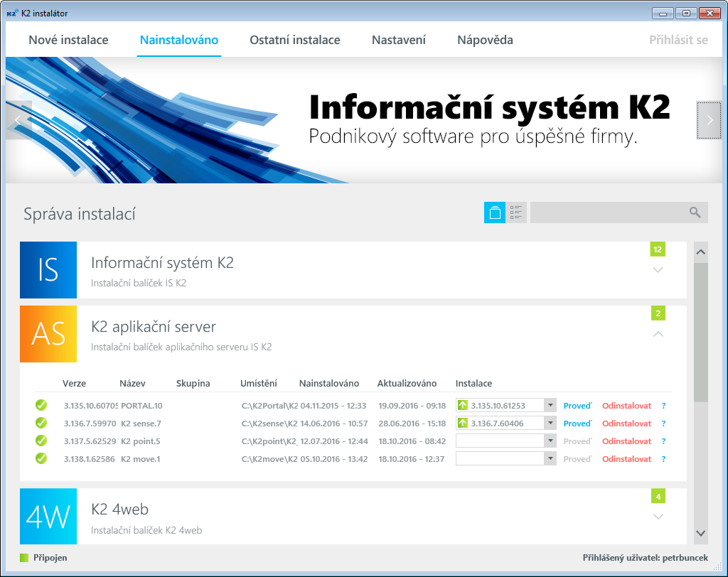
Task: Uninstall K2 point.5 via Odinstalovat
Action: (627, 441)
